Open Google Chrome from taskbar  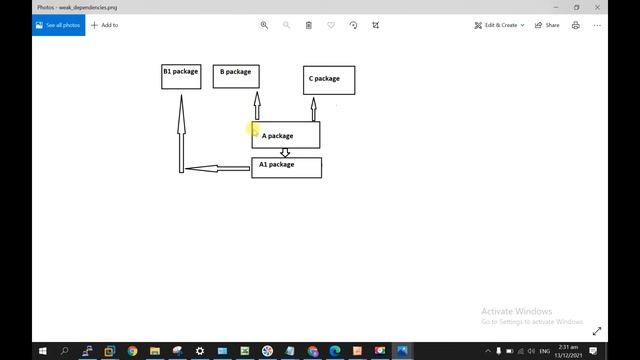[132, 351]
